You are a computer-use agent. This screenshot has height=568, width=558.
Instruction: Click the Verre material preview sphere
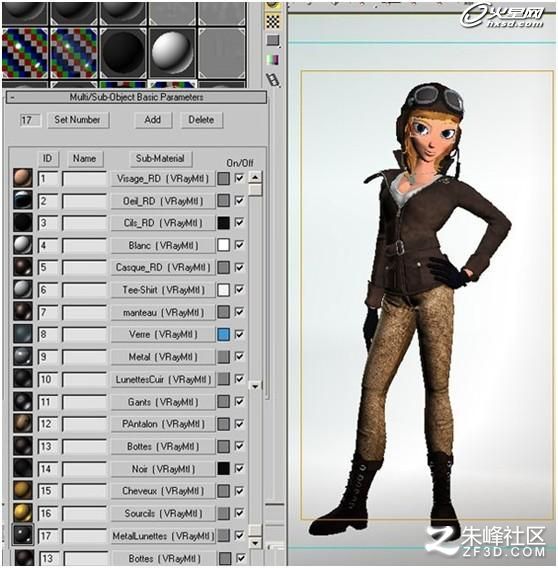[x=23, y=334]
